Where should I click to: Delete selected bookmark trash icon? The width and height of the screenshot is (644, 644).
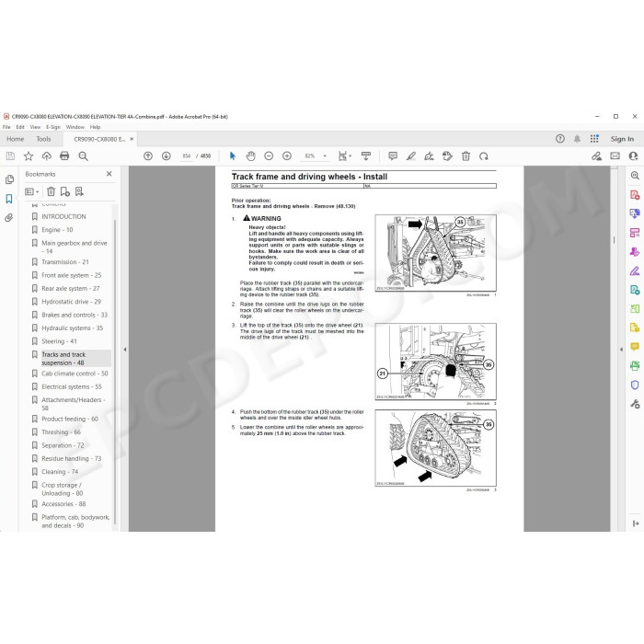51,191
